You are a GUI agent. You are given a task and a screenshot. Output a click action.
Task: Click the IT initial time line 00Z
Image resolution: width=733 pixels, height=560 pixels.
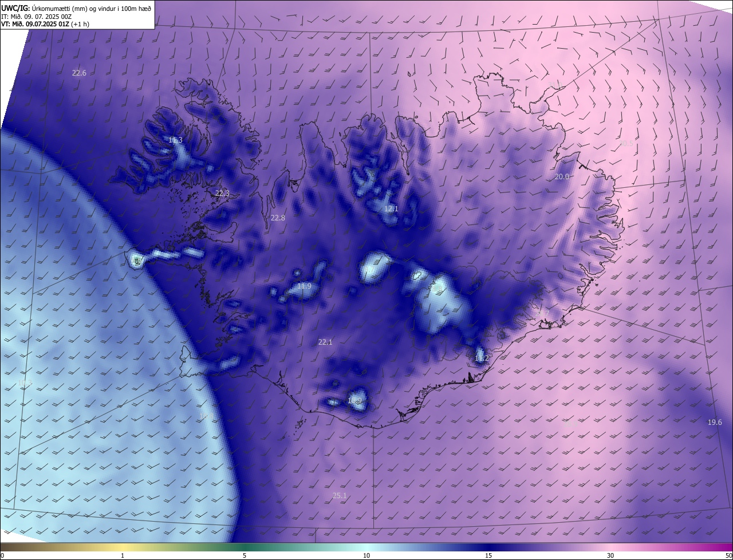36,17
